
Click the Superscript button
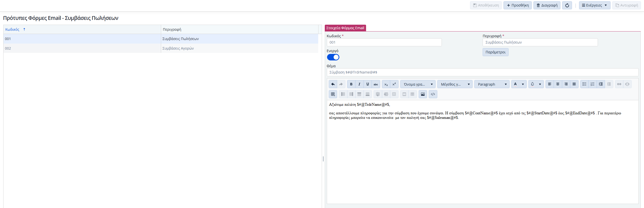394,84
